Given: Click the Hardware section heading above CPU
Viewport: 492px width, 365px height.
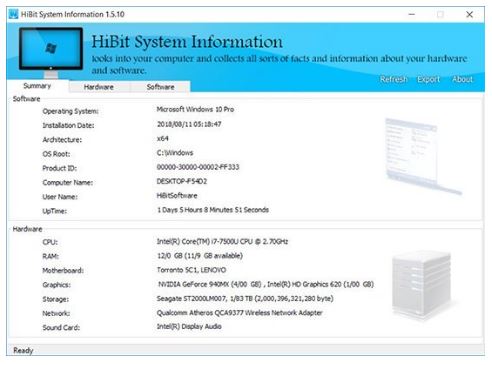Looking at the screenshot, I should (28, 229).
